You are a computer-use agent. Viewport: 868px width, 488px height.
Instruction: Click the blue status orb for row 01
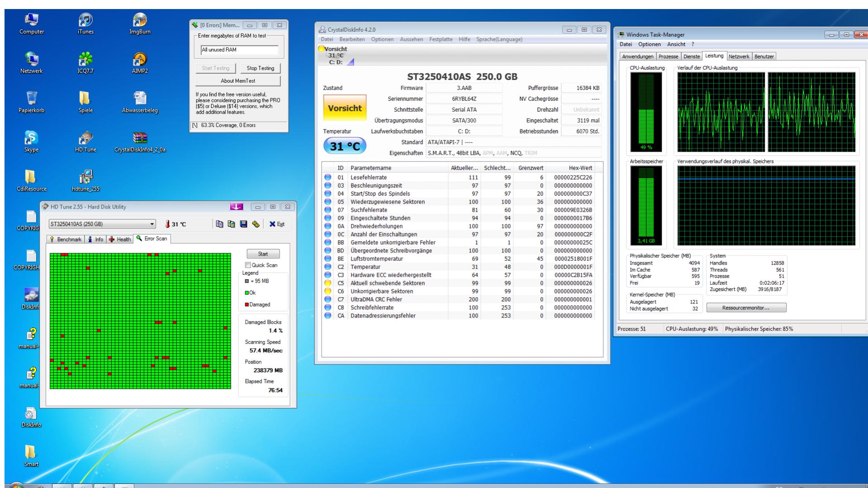328,177
